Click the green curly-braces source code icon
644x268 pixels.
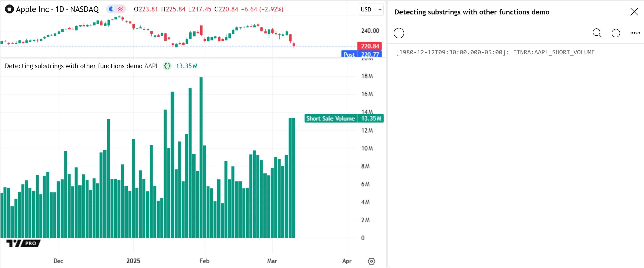167,66
